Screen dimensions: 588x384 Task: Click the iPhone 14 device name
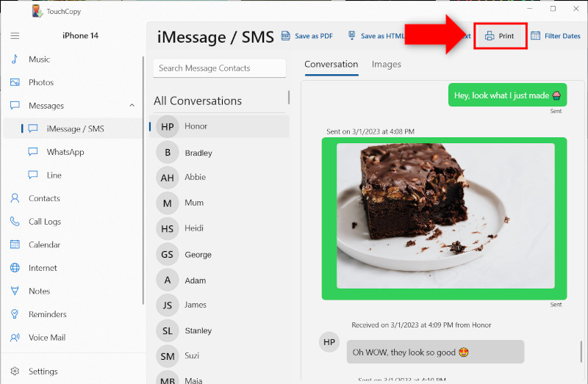coord(80,35)
